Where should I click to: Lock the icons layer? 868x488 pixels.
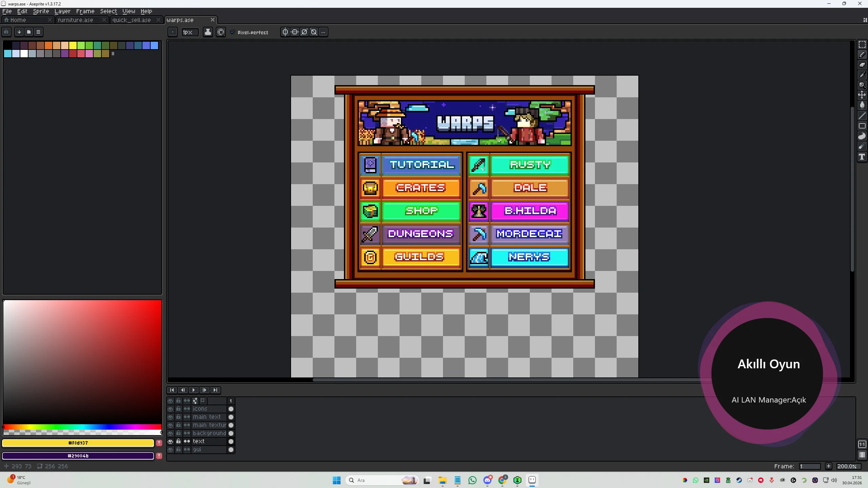point(178,409)
